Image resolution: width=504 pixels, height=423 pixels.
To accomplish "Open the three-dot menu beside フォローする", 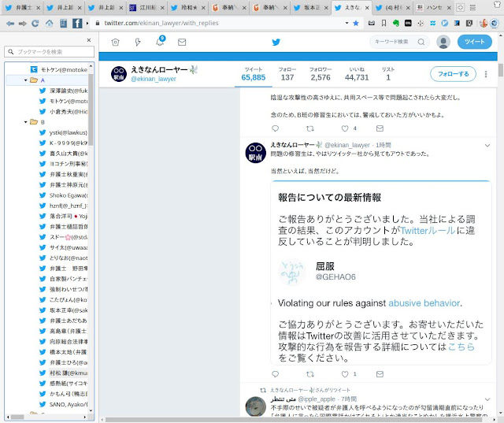I will click(486, 74).
